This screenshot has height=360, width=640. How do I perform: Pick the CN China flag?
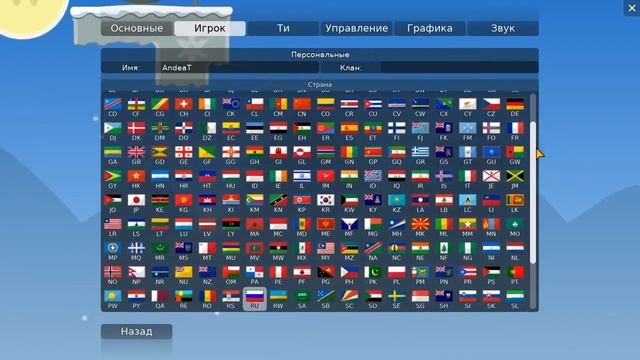click(302, 104)
